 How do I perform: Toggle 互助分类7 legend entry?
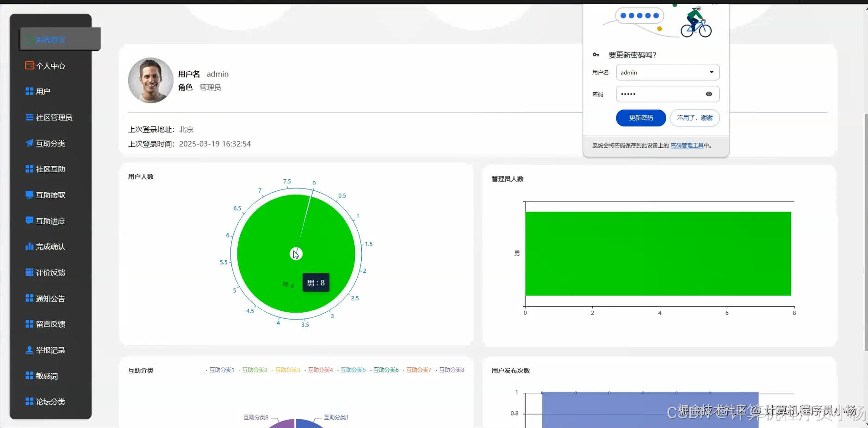pyautogui.click(x=417, y=370)
